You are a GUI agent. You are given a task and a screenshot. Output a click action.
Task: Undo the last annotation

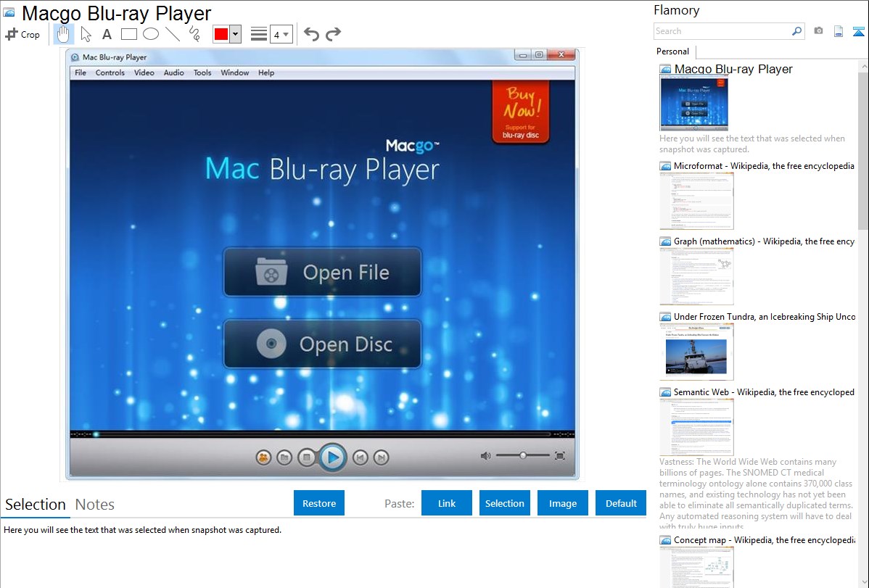311,34
